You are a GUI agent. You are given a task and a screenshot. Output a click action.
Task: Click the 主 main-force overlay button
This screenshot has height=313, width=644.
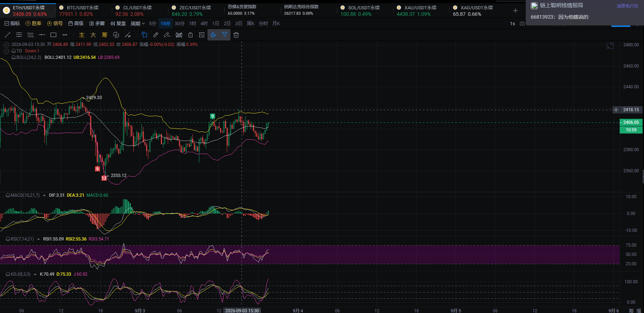click(x=82, y=35)
